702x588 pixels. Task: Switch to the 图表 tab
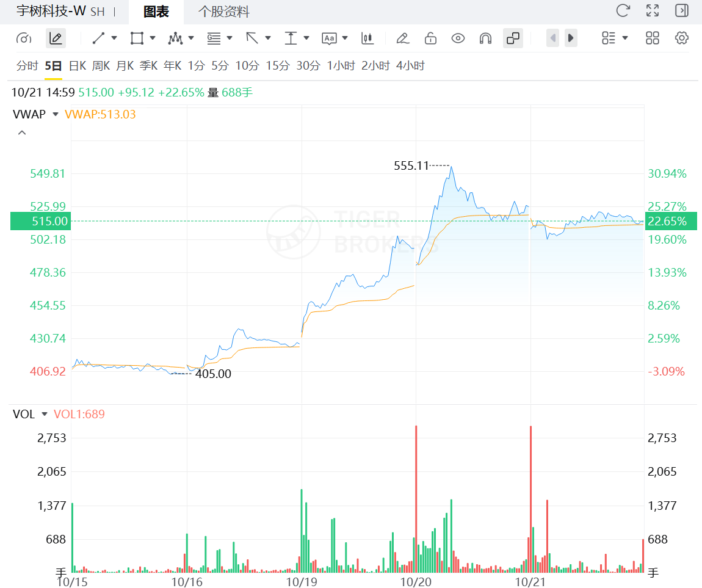(x=156, y=12)
